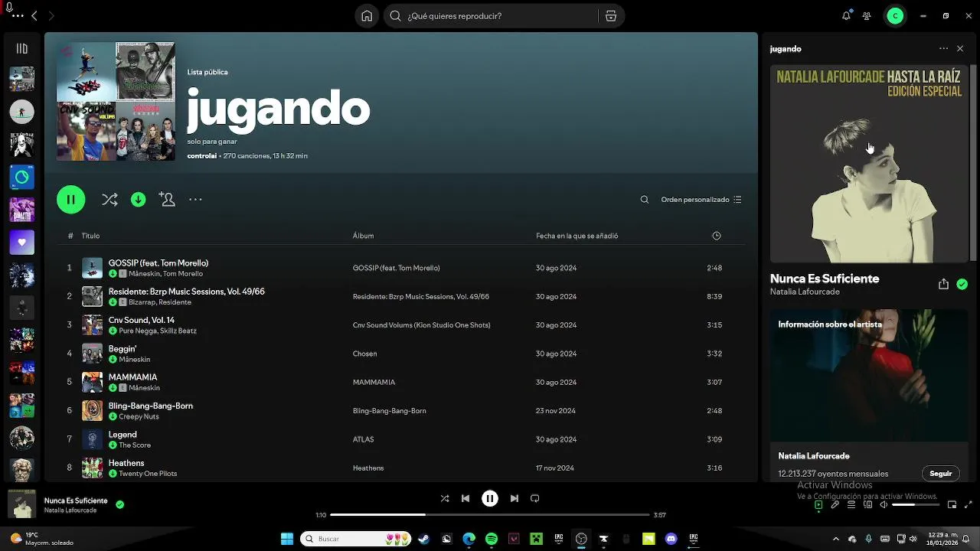Open the miniplayer
Image resolution: width=980 pixels, height=551 pixels.
(952, 505)
